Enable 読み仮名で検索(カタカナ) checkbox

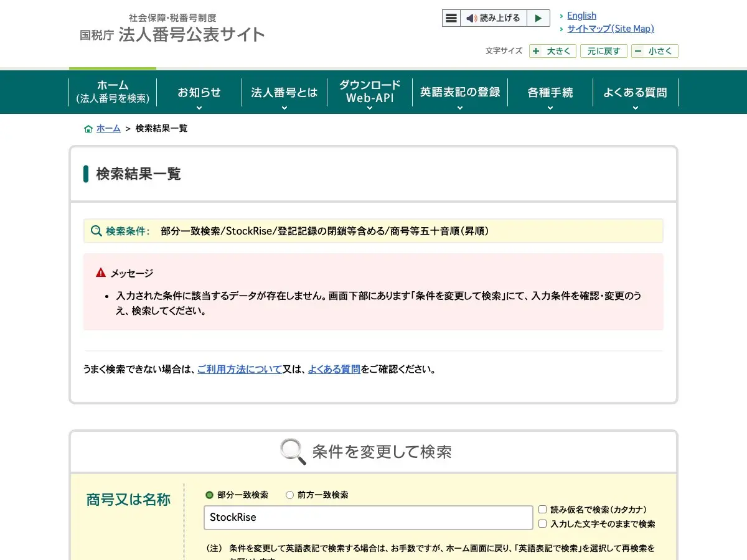point(542,509)
